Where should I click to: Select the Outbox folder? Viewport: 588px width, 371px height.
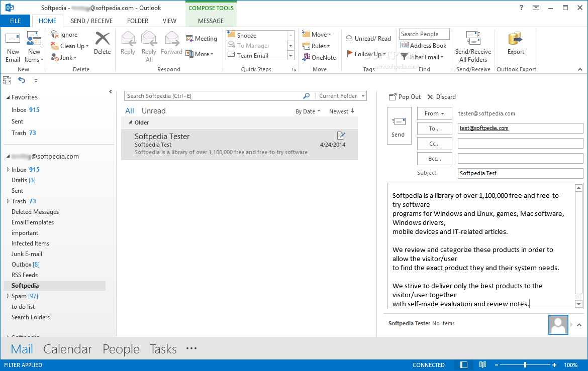(26, 265)
